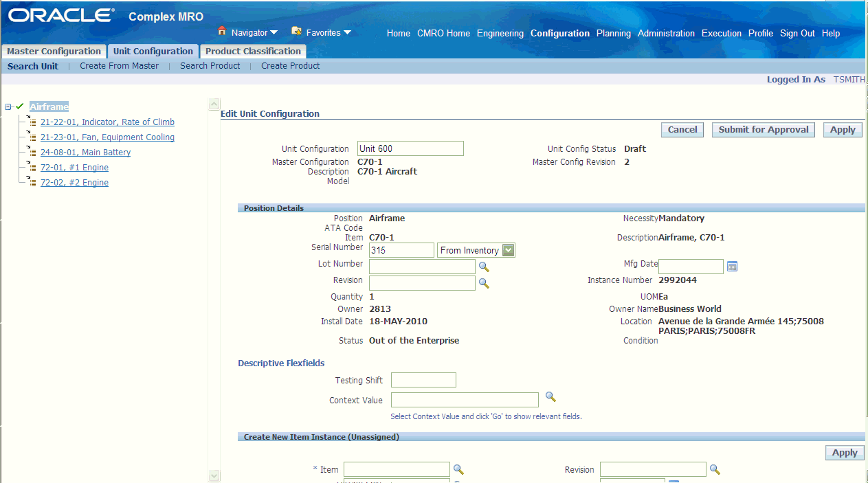Click the Unit Configuration name field
Image resolution: width=868 pixels, height=483 pixels.
coord(410,148)
